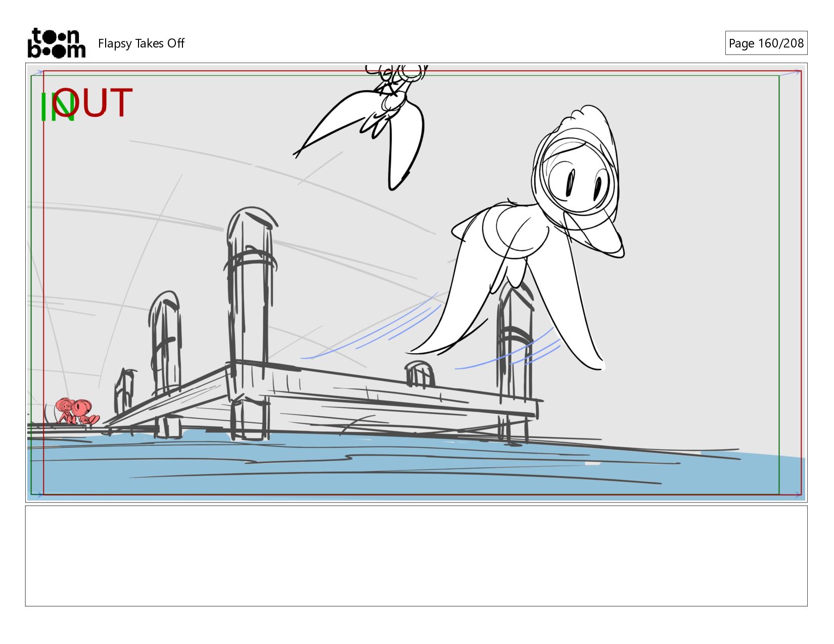Click the 'Flapsy Takes Off' title text

coord(141,43)
